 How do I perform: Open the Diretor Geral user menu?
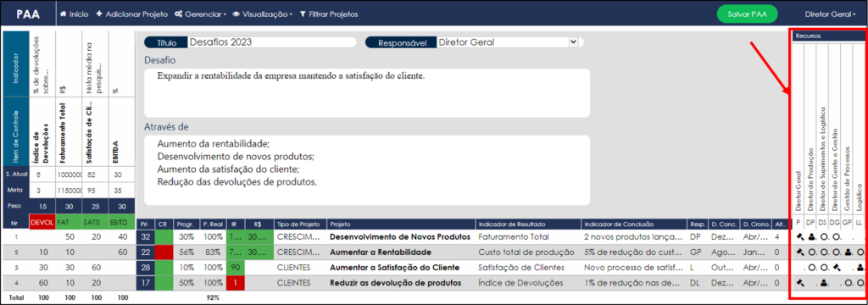[x=830, y=14]
